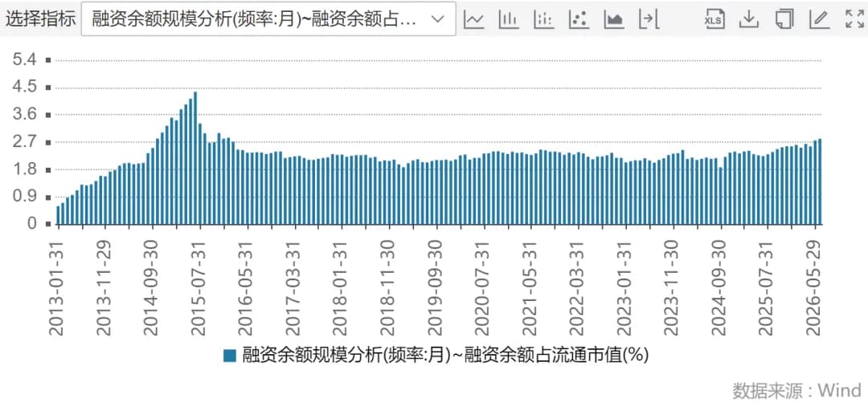Screen dimensions: 868x403
Task: Switch to bar chart view
Action: [509, 19]
